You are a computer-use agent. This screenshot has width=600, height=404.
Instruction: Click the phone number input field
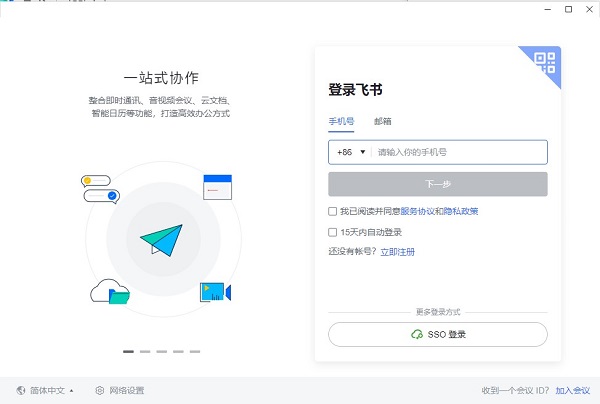[458, 152]
